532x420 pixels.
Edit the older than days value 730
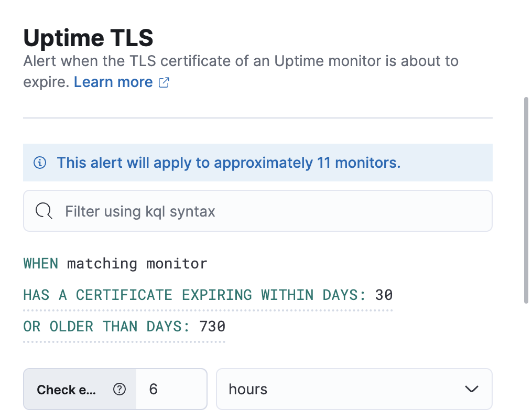212,326
